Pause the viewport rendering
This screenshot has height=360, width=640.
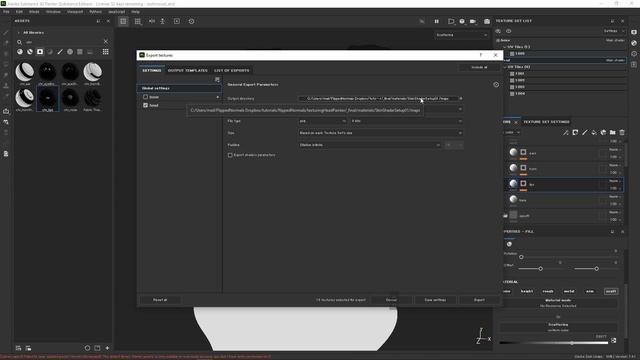[436, 21]
